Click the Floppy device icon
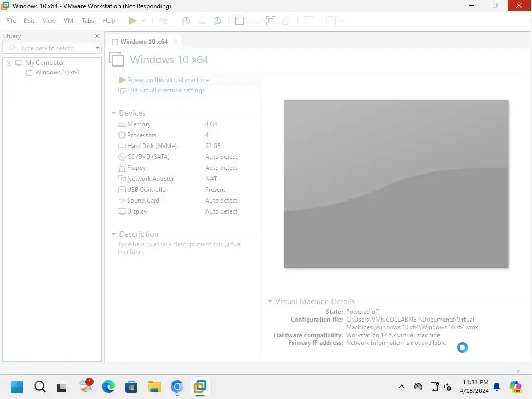 (122, 168)
